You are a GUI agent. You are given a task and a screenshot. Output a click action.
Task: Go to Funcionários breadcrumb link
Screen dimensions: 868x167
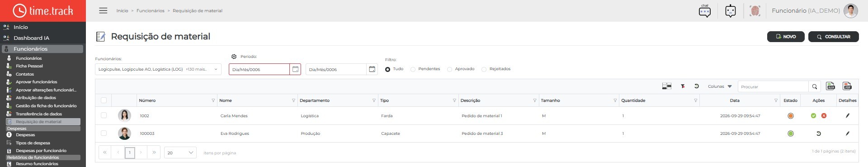tap(151, 10)
